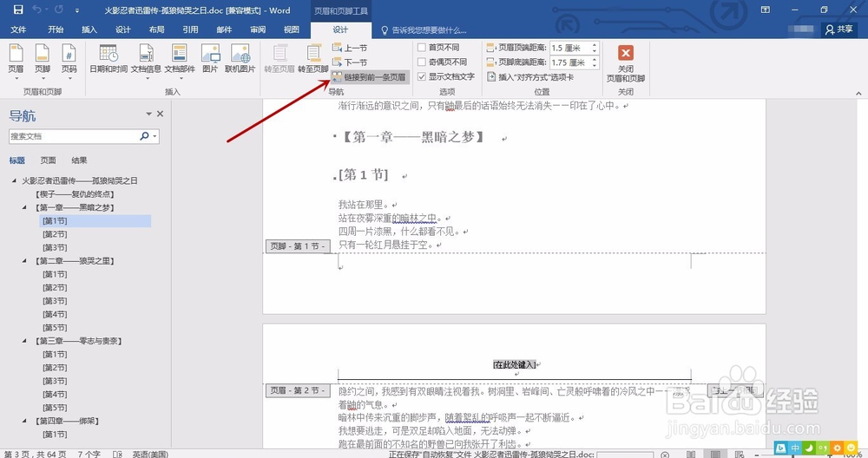This screenshot has height=458, width=868.
Task: Go to 下一节 (Next section)
Action: click(x=350, y=62)
